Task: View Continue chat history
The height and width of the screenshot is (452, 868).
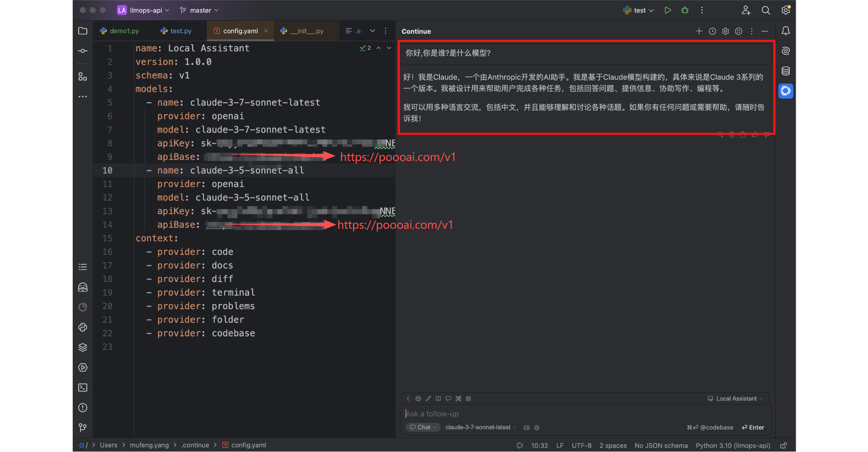Action: (x=712, y=31)
